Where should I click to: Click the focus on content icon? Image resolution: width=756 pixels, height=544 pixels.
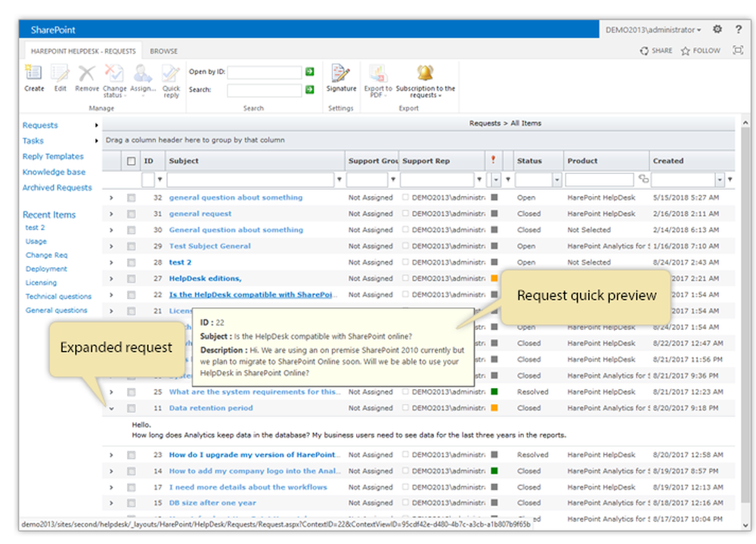point(738,50)
